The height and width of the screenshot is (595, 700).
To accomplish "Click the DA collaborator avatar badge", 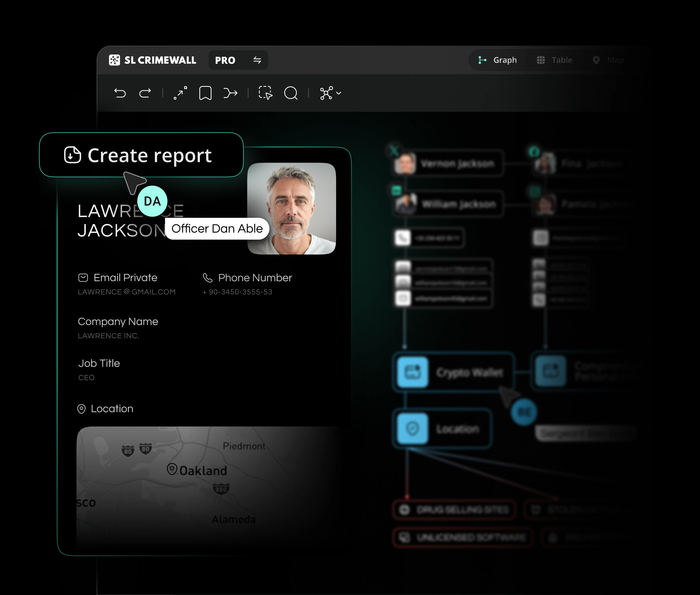I will click(x=152, y=201).
